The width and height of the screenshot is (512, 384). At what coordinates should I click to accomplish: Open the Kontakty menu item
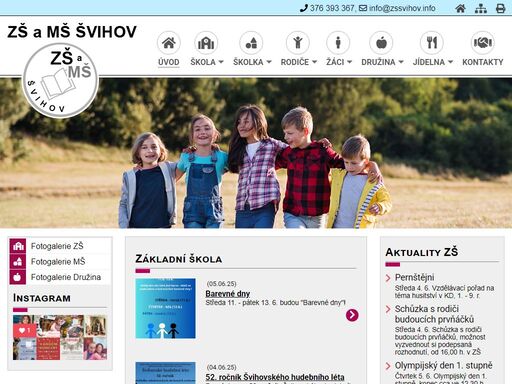click(x=483, y=62)
